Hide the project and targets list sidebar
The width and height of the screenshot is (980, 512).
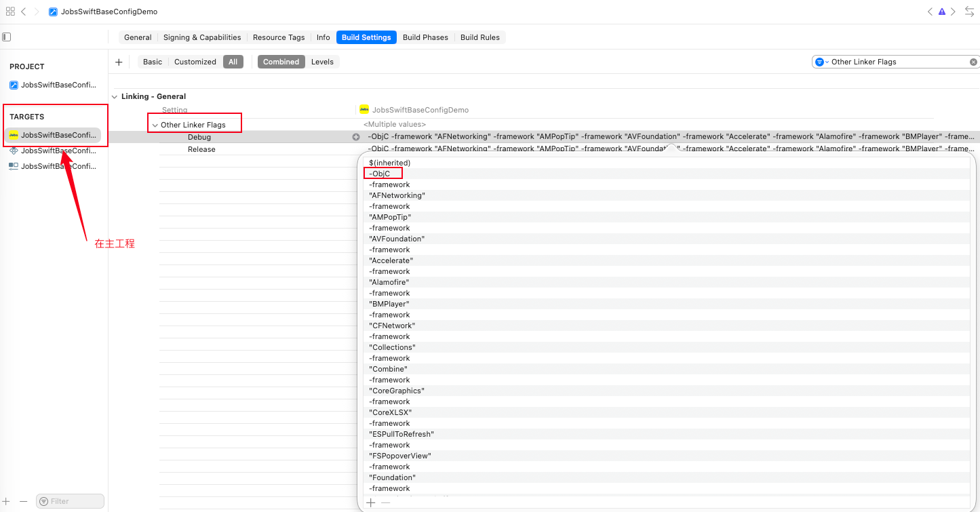click(7, 37)
